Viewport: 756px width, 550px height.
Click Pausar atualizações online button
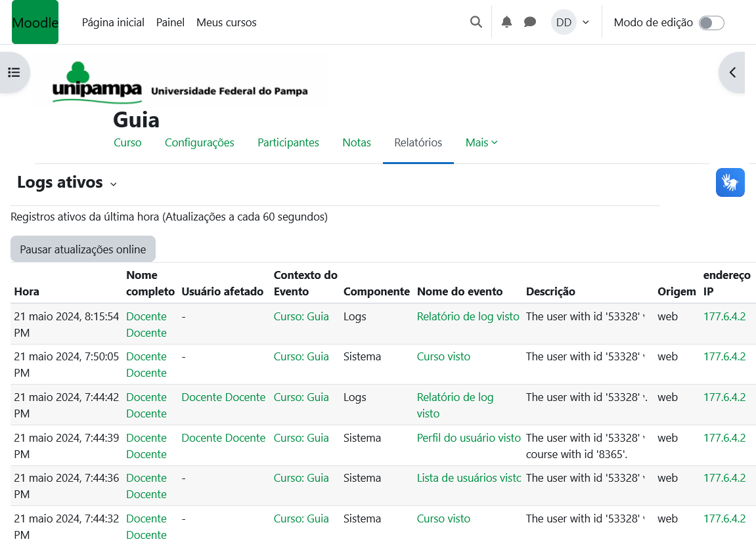[x=83, y=249]
